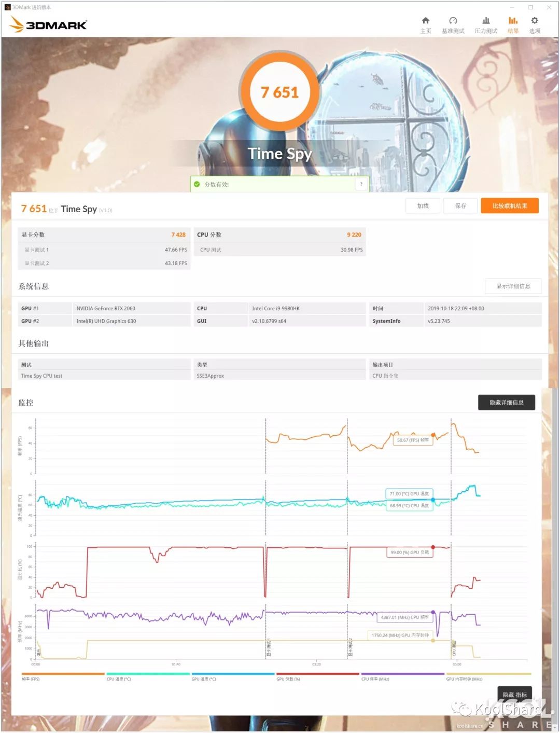This screenshot has width=560, height=733.
Task: Click the 显卡测试 2 row with 43.18 FPS
Action: click(104, 263)
